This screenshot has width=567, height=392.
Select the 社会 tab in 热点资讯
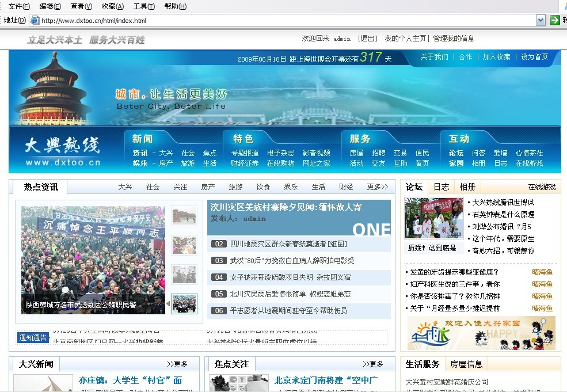click(153, 187)
